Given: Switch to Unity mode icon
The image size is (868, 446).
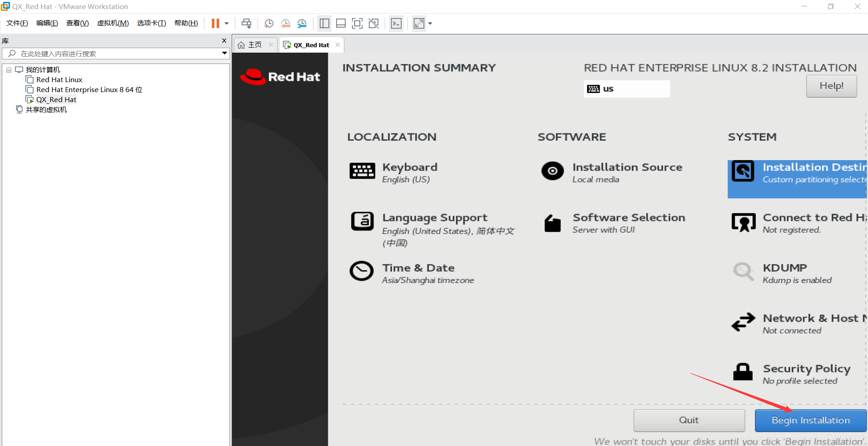Looking at the screenshot, I should [x=374, y=24].
